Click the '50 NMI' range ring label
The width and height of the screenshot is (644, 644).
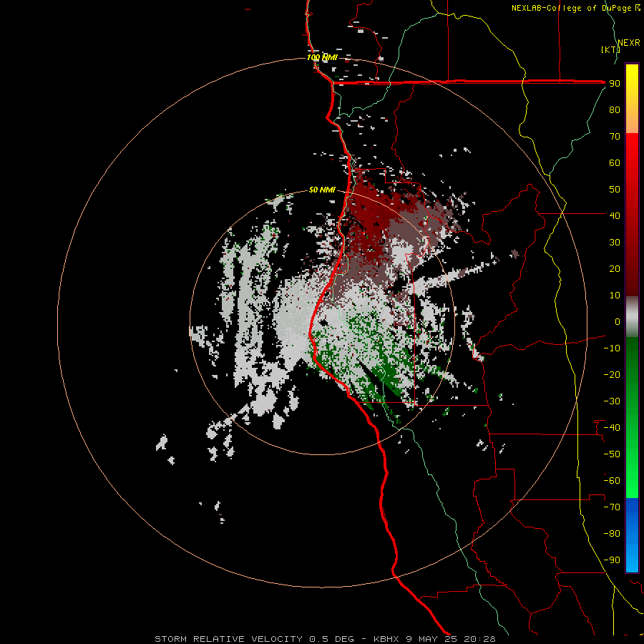[323, 190]
